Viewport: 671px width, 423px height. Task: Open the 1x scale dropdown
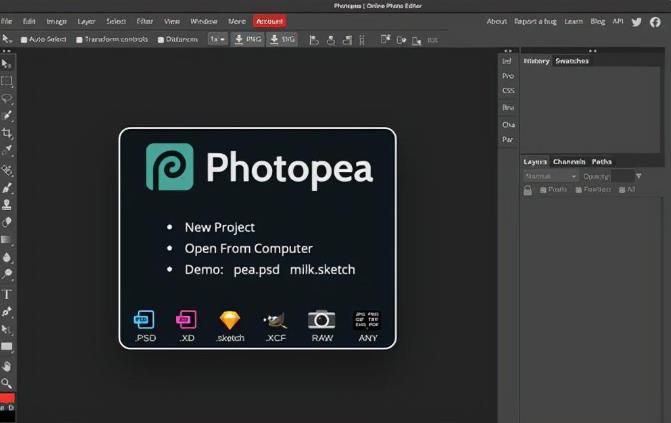(x=217, y=39)
